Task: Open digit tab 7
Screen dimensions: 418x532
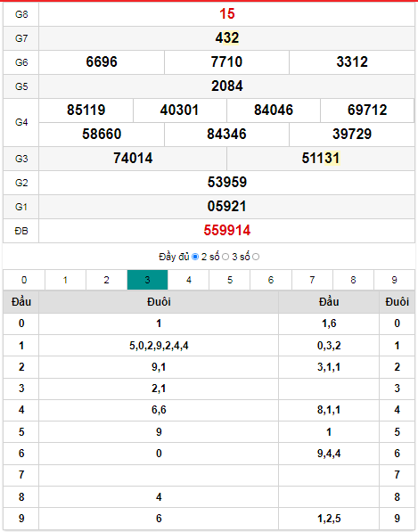Action: click(x=312, y=280)
